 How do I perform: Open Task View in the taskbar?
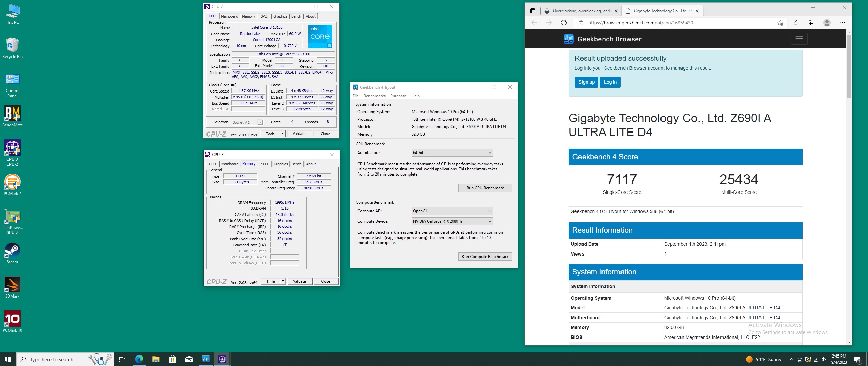coord(122,359)
